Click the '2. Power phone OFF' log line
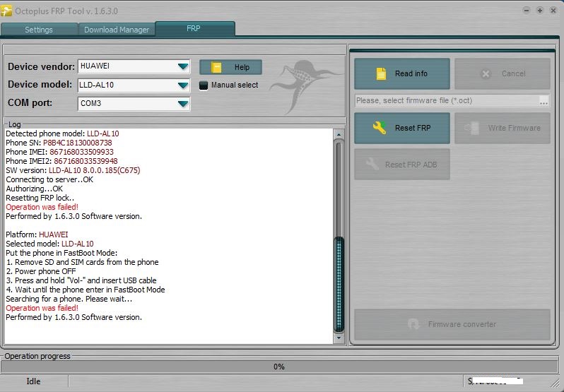The height and width of the screenshot is (392, 564). pyautogui.click(x=41, y=271)
